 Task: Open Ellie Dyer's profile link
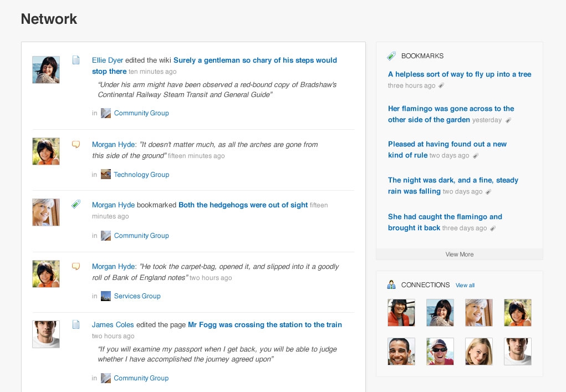click(x=108, y=60)
